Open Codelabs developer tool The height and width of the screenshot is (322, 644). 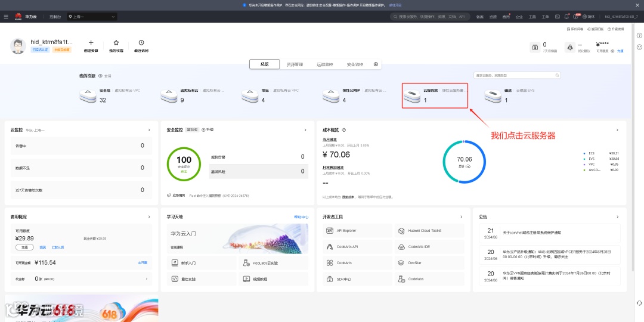tap(429, 279)
